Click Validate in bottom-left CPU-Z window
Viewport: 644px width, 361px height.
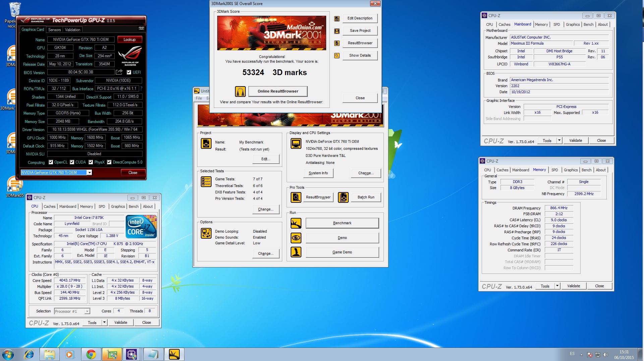pos(121,322)
